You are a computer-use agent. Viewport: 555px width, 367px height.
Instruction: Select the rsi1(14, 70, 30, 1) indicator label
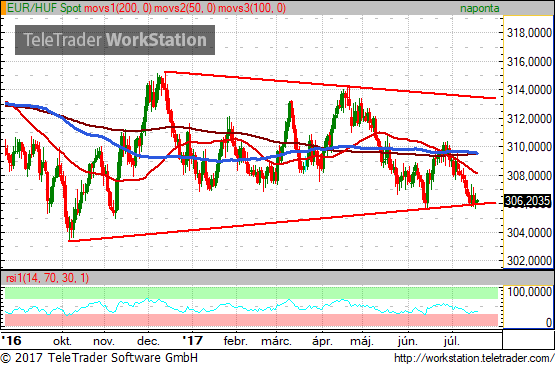[x=47, y=278]
